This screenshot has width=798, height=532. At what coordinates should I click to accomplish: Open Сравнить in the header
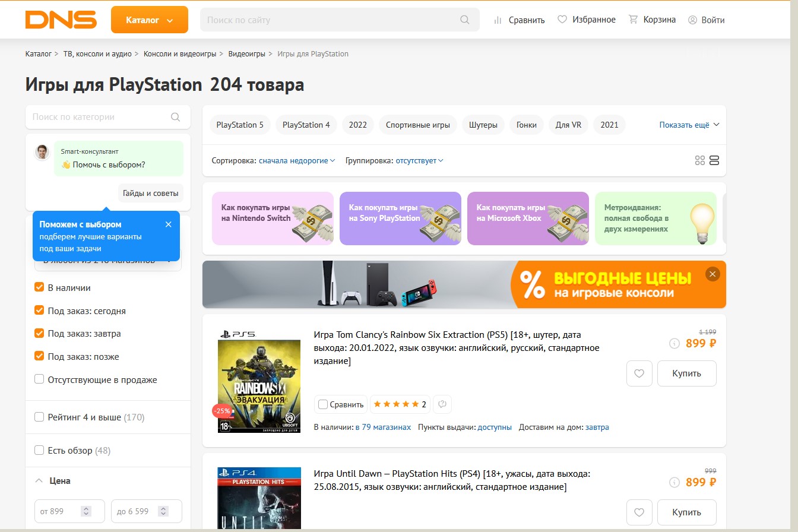[x=520, y=20]
